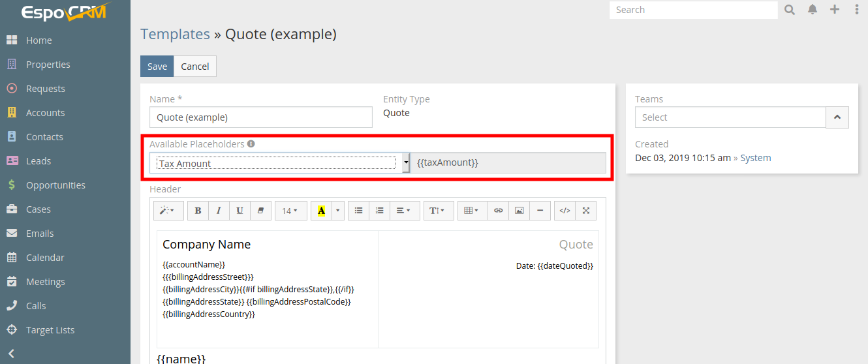868x364 pixels.
Task: Add an ordered numbered list
Action: pyautogui.click(x=379, y=211)
